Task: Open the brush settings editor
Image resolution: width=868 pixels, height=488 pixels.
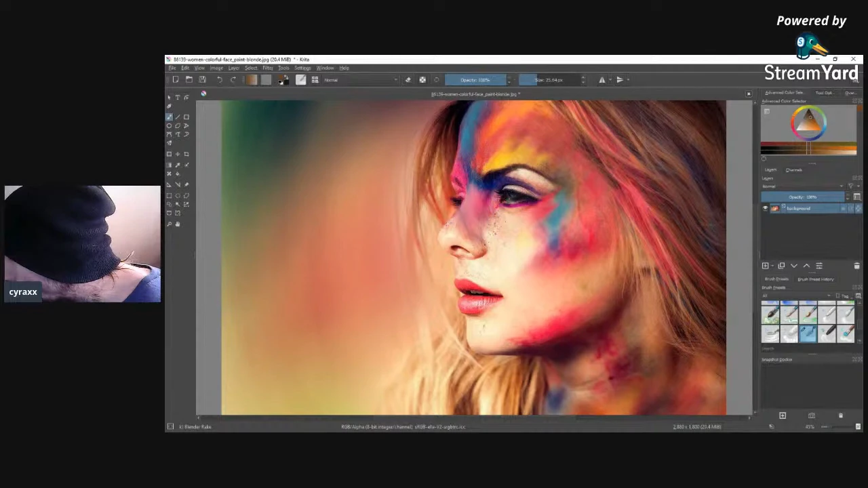Action: (x=301, y=80)
